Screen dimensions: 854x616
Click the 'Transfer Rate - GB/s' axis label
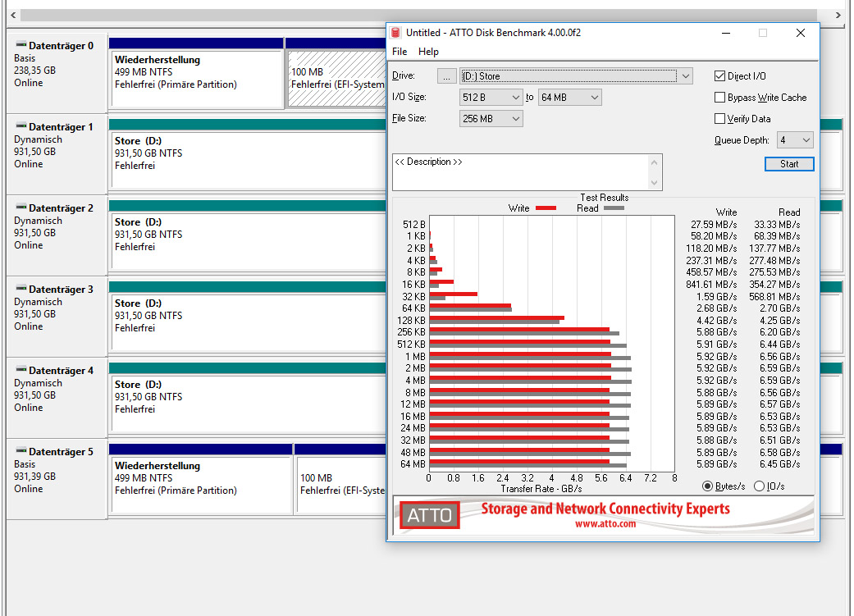click(x=541, y=489)
